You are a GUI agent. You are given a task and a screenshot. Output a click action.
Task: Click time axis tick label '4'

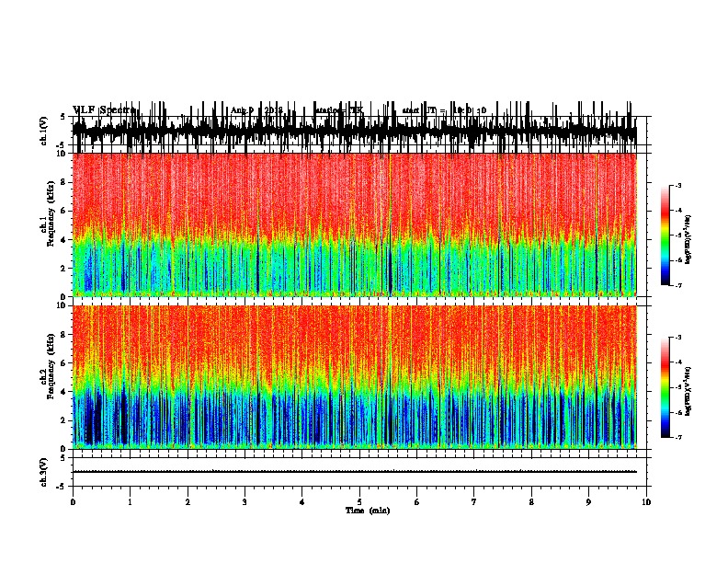point(302,502)
